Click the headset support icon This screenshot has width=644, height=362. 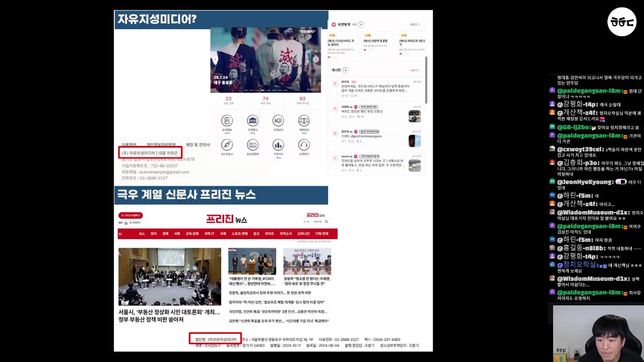coord(304,145)
